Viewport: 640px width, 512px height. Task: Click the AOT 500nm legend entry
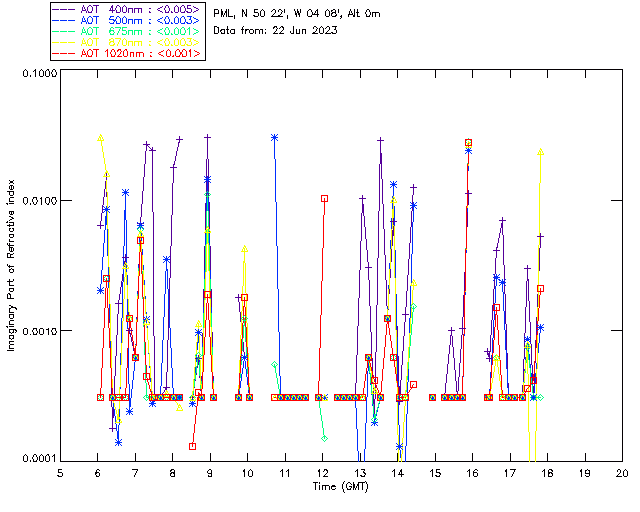(127, 20)
